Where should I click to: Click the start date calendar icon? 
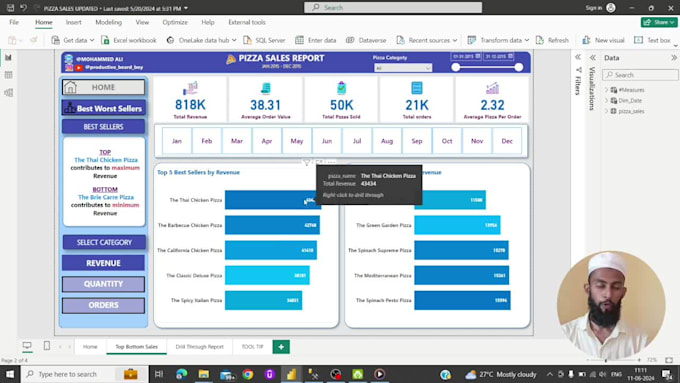[x=478, y=56]
